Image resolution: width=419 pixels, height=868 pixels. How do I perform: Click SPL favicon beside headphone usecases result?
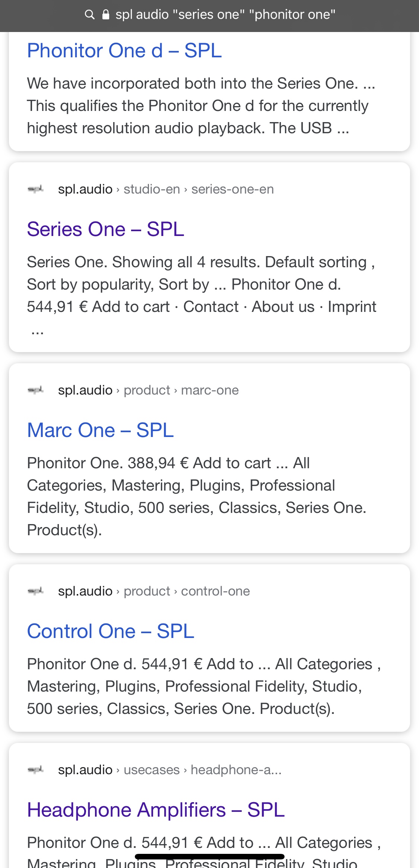[36, 770]
